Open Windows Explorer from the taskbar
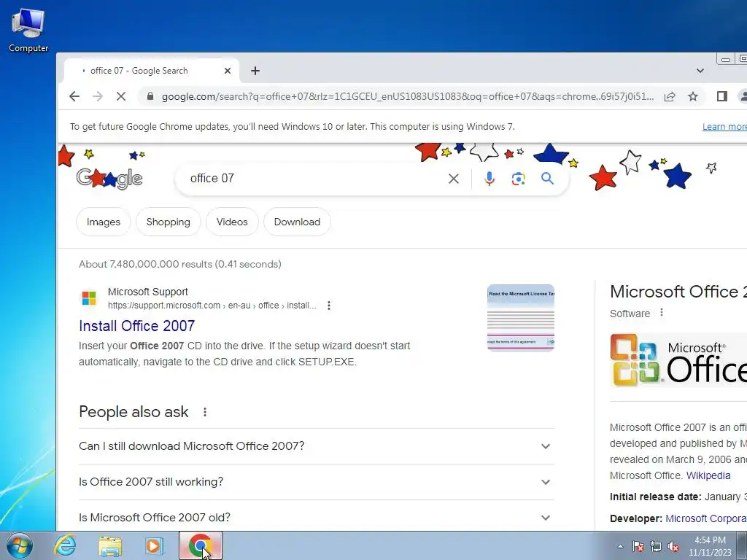 110,545
